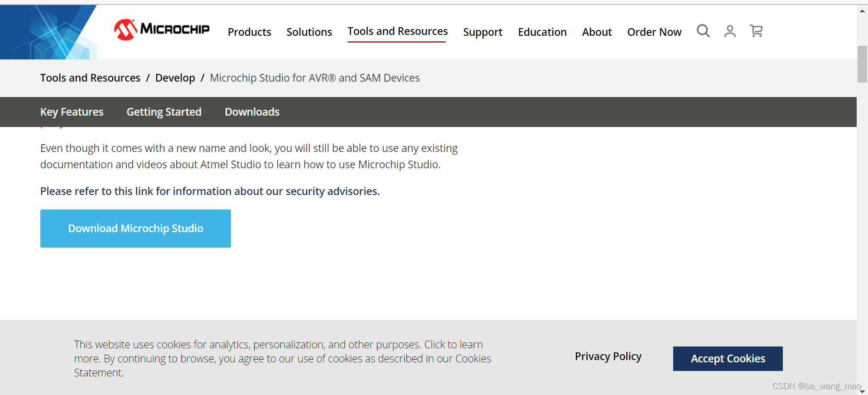Image resolution: width=868 pixels, height=395 pixels.
Task: Click the Accept Cookies button
Action: click(728, 359)
